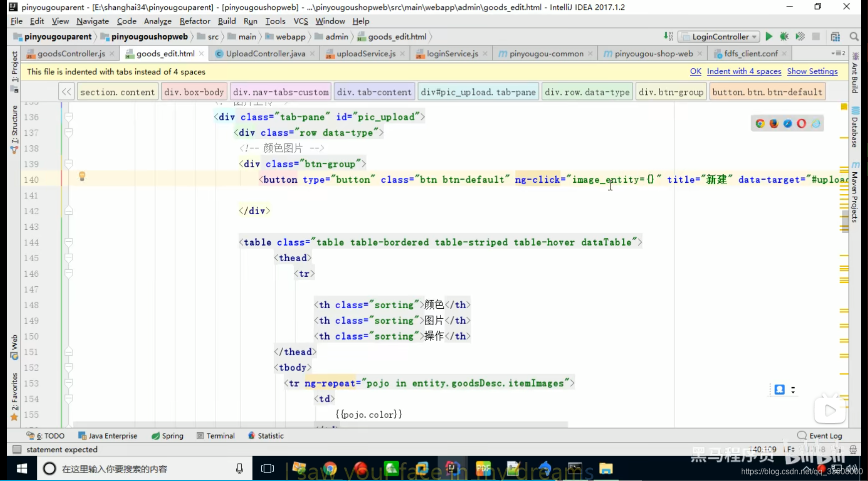Open in Firefox browser icon
Screen dimensions: 868x481
(x=774, y=123)
